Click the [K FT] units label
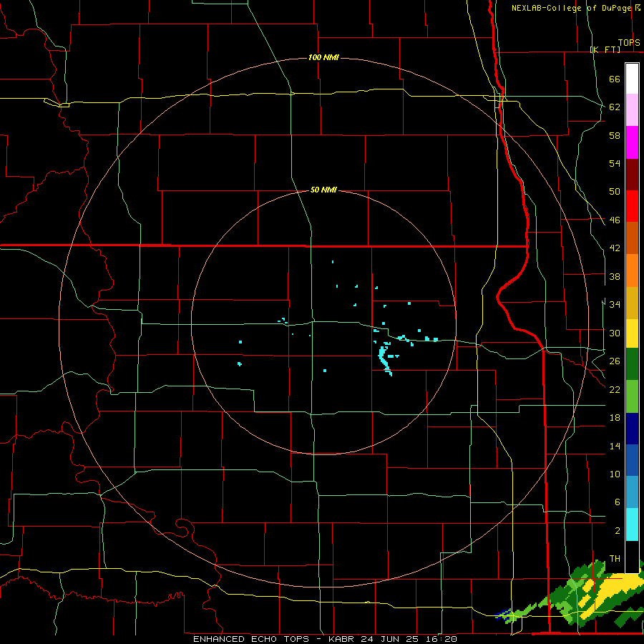 point(605,50)
